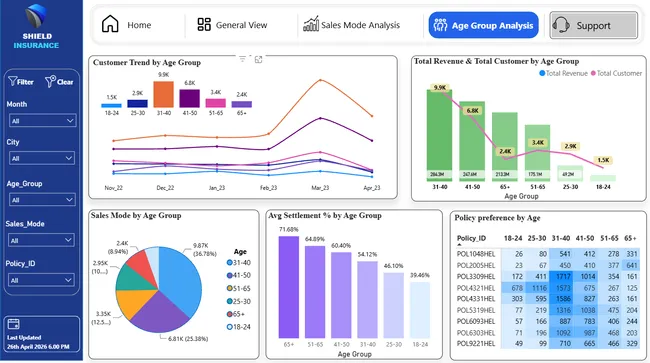Select the 41-50 settlement bar showing 60.40%
The width and height of the screenshot is (650, 363).
341,295
